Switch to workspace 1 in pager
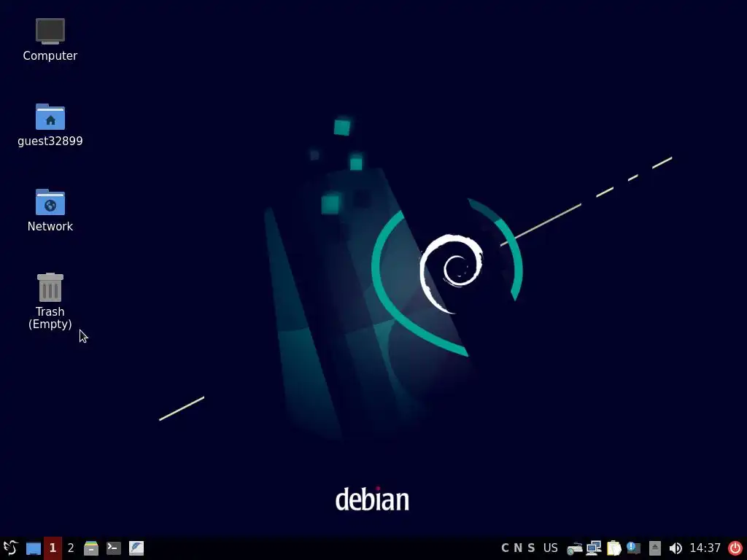747x560 pixels. click(53, 548)
